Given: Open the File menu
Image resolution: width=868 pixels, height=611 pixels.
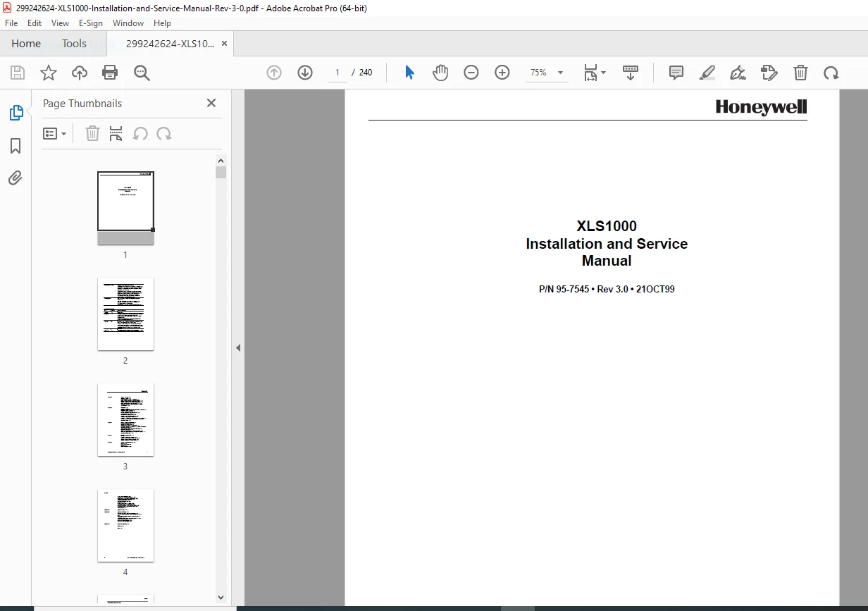Looking at the screenshot, I should (x=11, y=23).
